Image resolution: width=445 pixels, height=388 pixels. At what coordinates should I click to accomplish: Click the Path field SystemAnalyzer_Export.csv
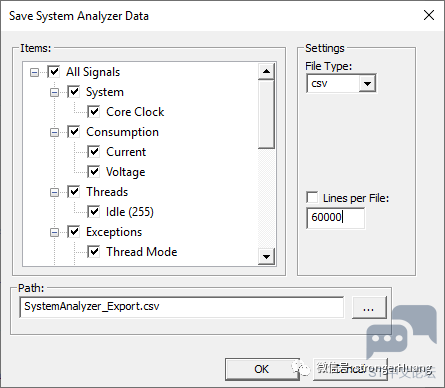click(182, 307)
